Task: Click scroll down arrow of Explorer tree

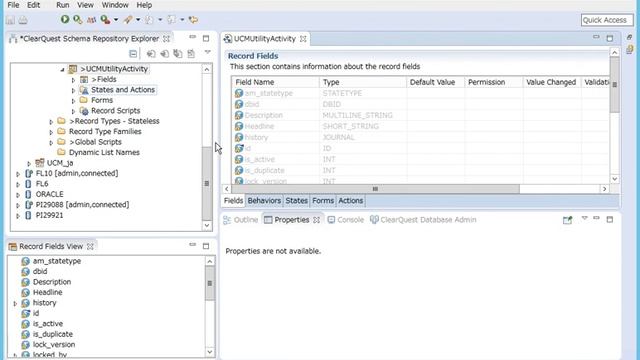Action: 207,225
